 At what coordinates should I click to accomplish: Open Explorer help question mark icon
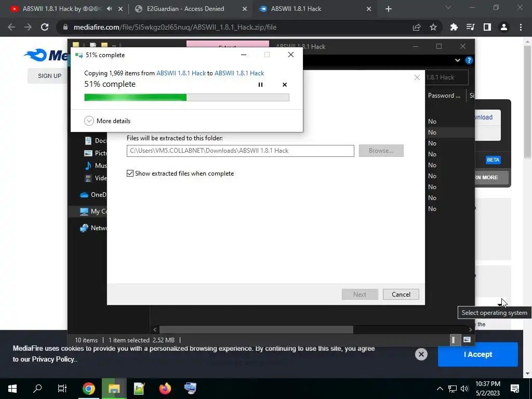[469, 60]
